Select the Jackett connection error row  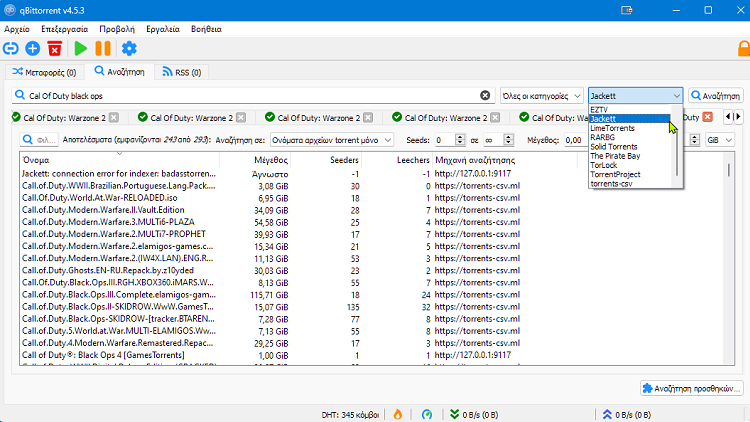click(119, 174)
